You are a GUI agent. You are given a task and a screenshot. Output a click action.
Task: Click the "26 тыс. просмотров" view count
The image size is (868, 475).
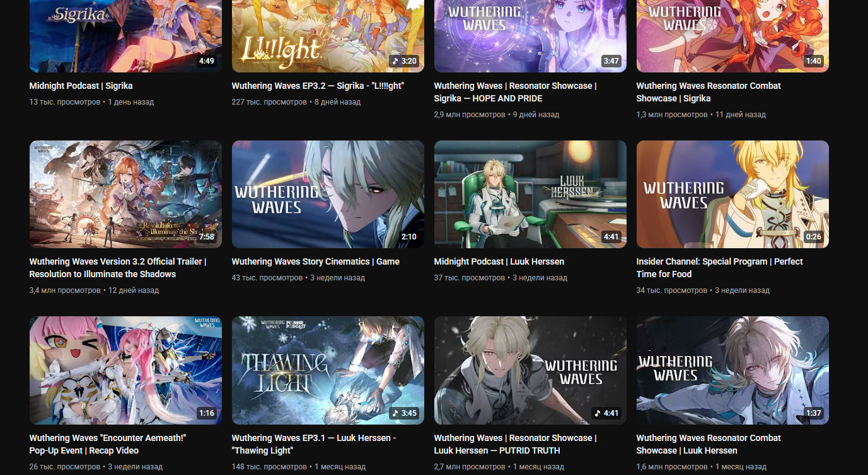coord(65,467)
